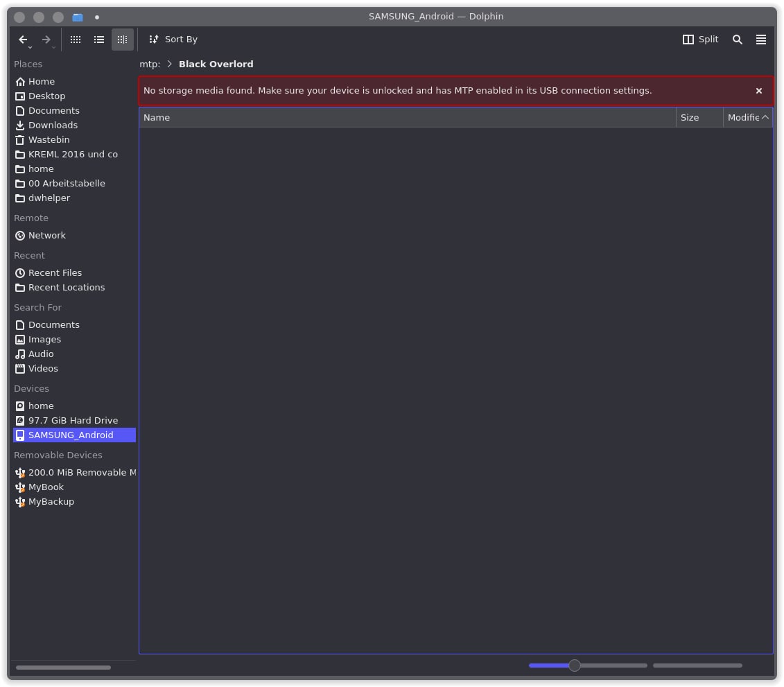784x687 pixels.
Task: Go back with the back arrow
Action: (x=23, y=40)
